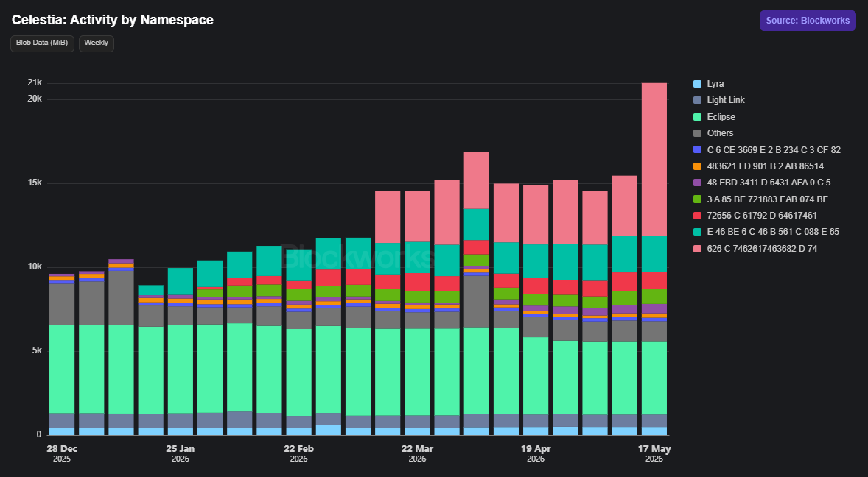Click the 0 y-axis label

coord(39,434)
